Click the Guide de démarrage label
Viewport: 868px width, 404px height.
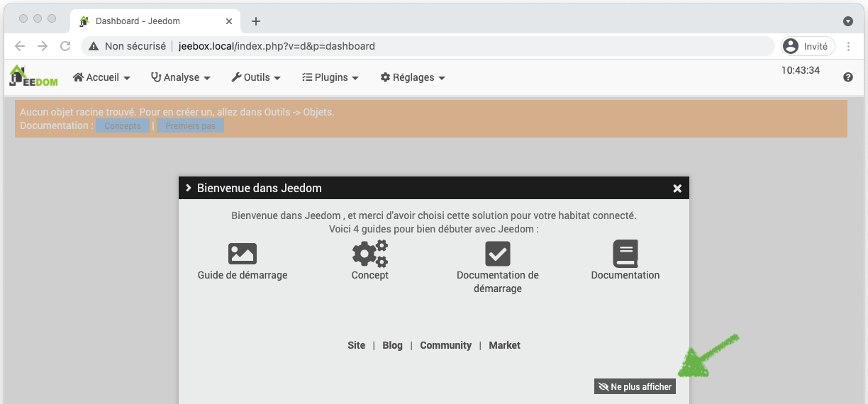click(x=243, y=275)
